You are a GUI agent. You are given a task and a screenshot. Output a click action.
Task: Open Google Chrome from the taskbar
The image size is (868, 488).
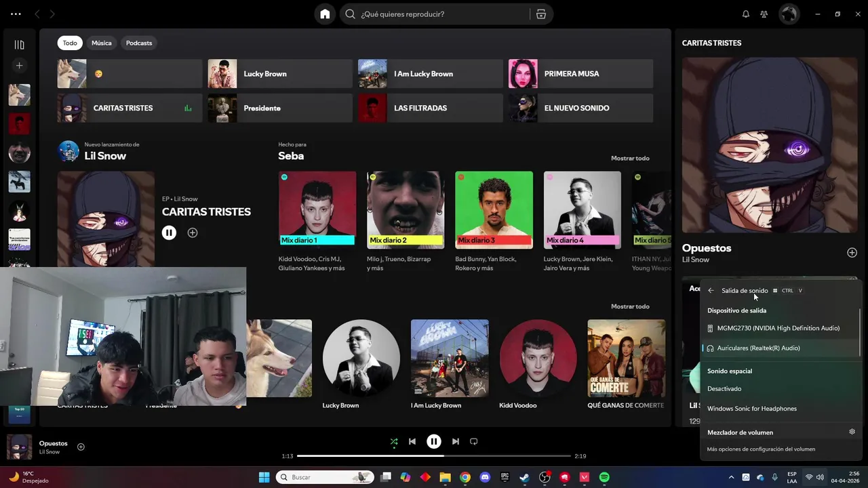[465, 477]
